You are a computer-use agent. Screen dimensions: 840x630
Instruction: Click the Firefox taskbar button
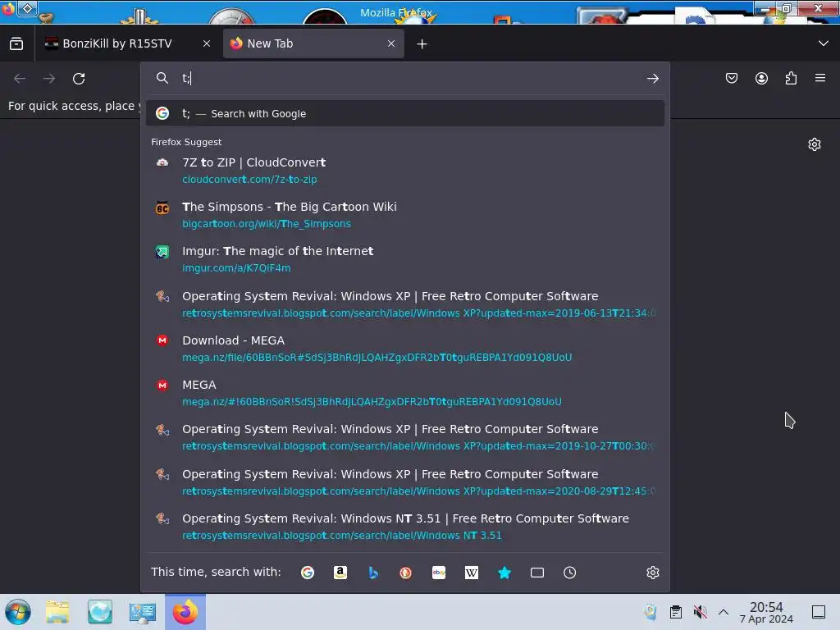click(185, 612)
